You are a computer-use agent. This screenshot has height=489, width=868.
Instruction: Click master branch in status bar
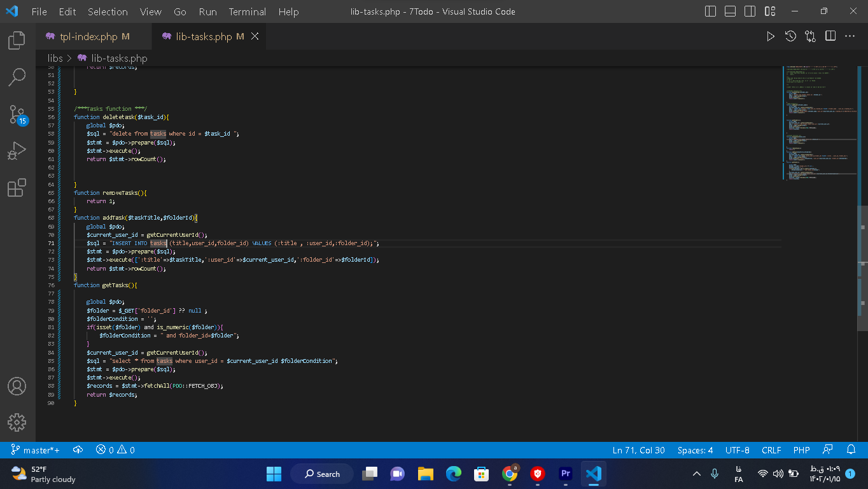(x=36, y=450)
